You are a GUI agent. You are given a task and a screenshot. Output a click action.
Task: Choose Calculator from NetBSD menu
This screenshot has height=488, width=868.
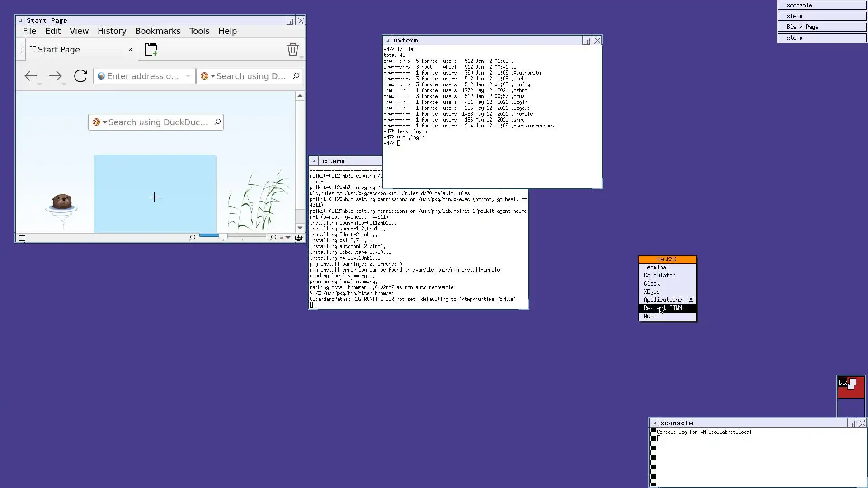[x=659, y=276]
